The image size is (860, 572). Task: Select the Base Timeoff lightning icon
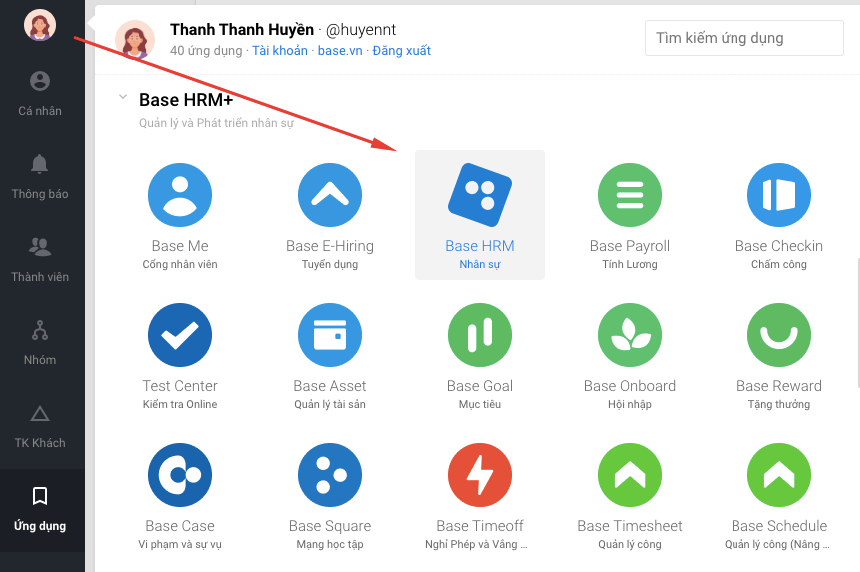click(480, 475)
